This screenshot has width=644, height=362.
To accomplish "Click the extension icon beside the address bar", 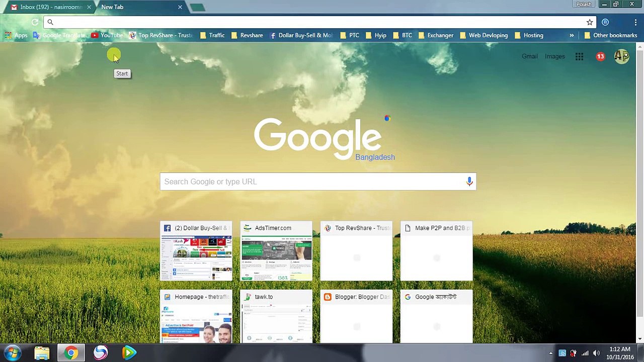I will pyautogui.click(x=605, y=22).
